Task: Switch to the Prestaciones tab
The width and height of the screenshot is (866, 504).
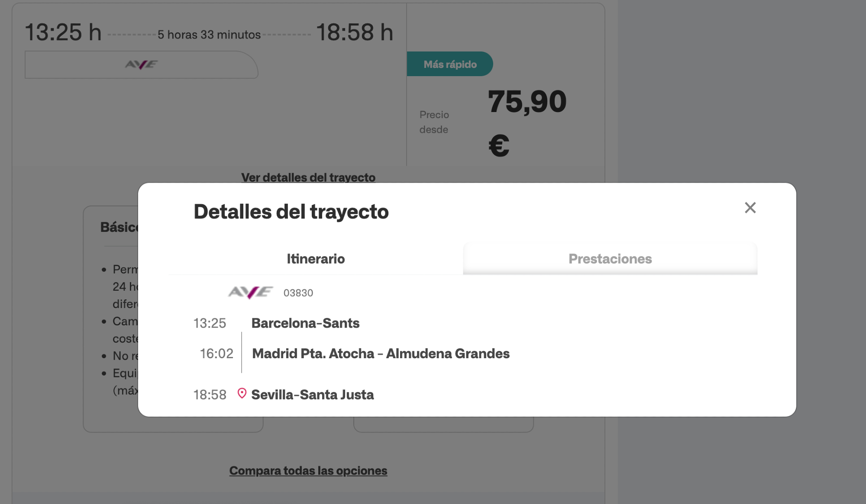Action: click(x=610, y=259)
